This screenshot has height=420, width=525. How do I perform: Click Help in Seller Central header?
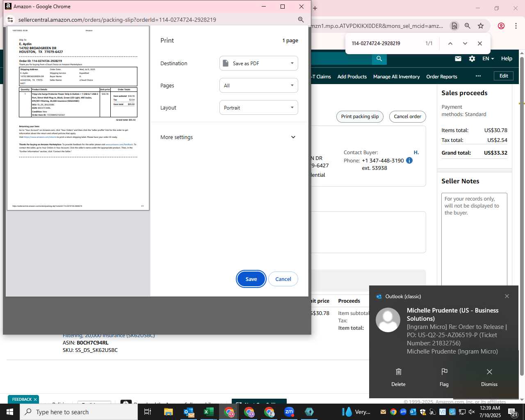click(x=507, y=59)
